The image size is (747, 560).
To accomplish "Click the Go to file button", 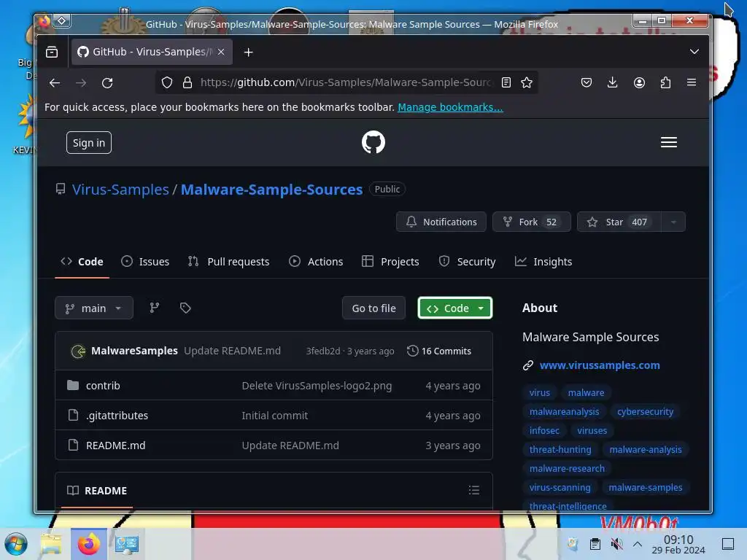I will [374, 308].
